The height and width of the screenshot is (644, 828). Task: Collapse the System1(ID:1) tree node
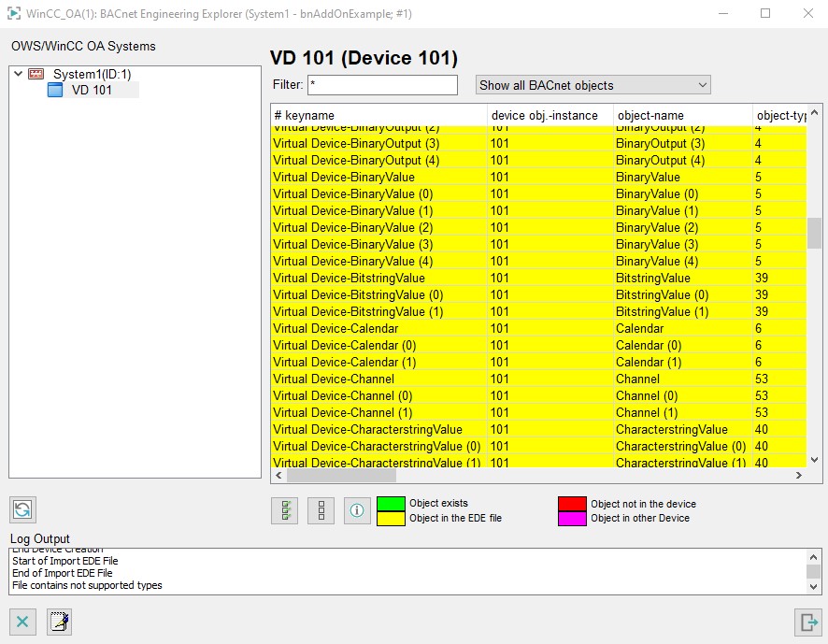(x=19, y=74)
